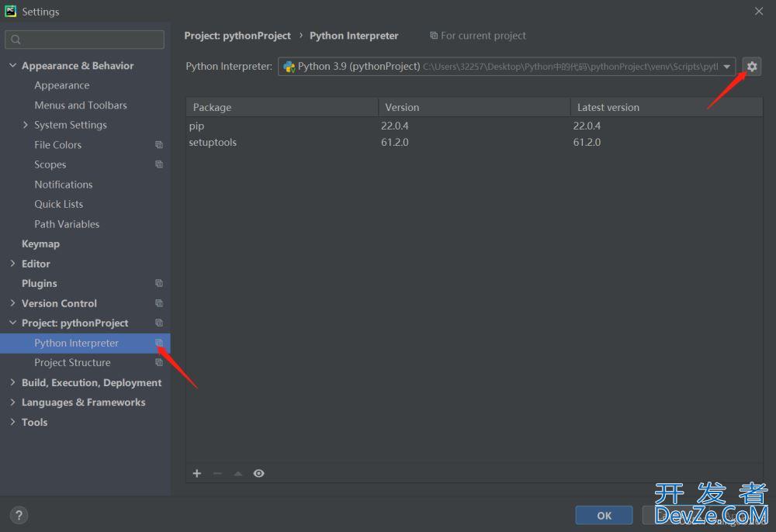Open Notifications settings
The width and height of the screenshot is (776, 532).
coord(64,184)
